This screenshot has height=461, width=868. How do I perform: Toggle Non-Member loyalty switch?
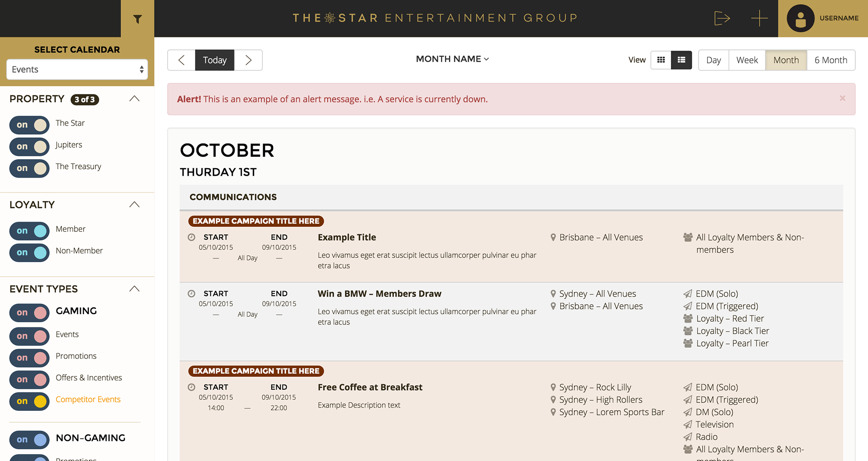click(x=29, y=253)
